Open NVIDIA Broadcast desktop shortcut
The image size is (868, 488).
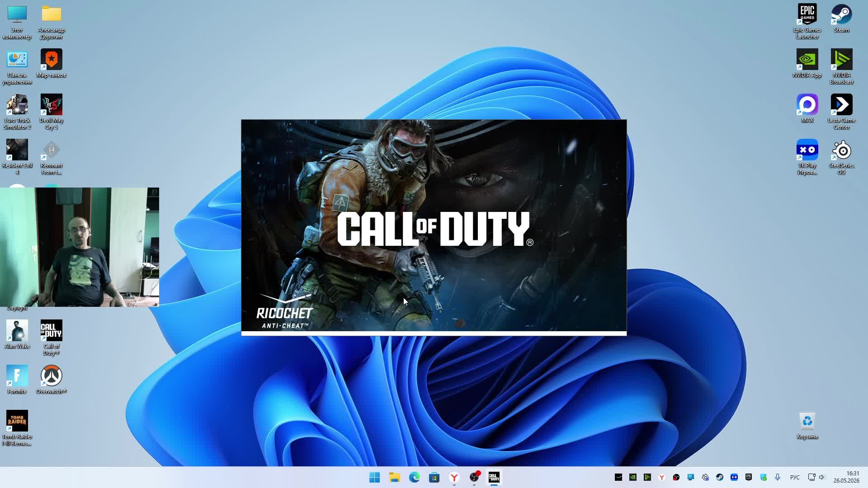(841, 67)
